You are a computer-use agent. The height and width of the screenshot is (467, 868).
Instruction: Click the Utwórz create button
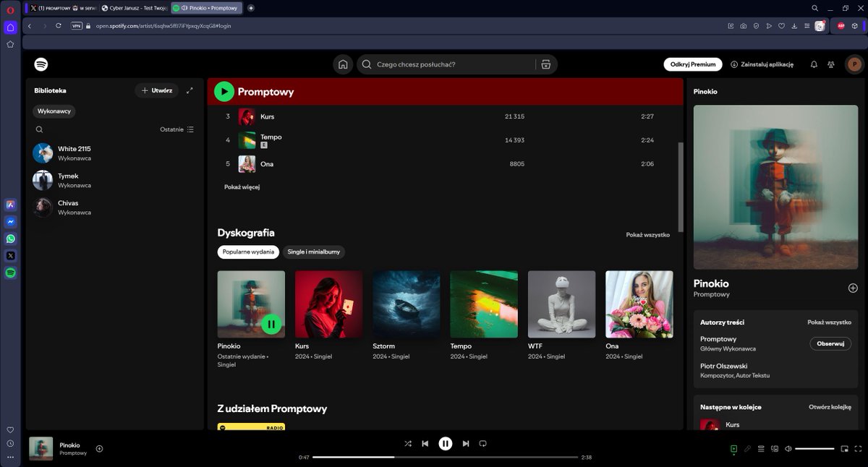pos(157,90)
